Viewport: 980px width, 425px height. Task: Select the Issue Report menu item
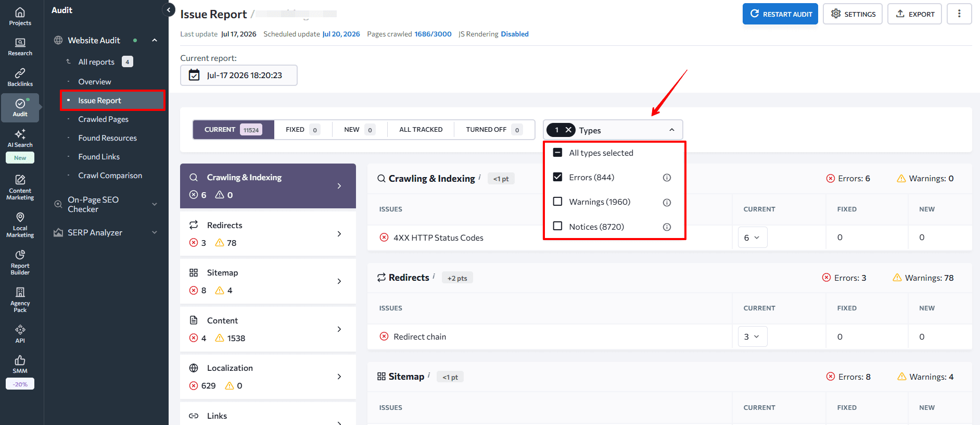point(113,101)
